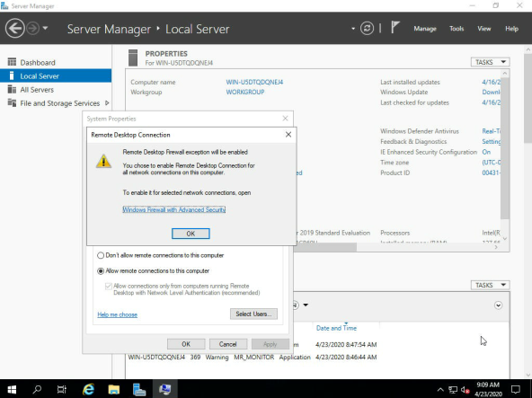Viewport: 532px width, 398px height.
Task: Open the Help menu
Action: [x=511, y=29]
